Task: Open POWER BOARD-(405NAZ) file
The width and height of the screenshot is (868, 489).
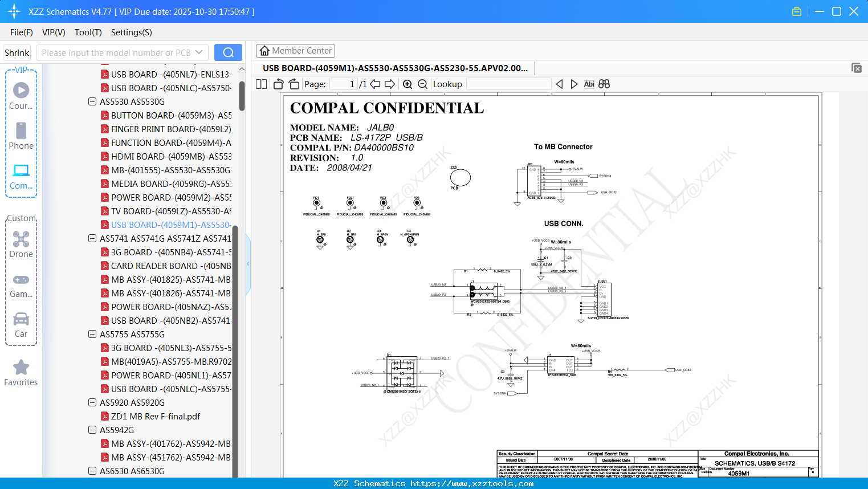Action: [166, 307]
